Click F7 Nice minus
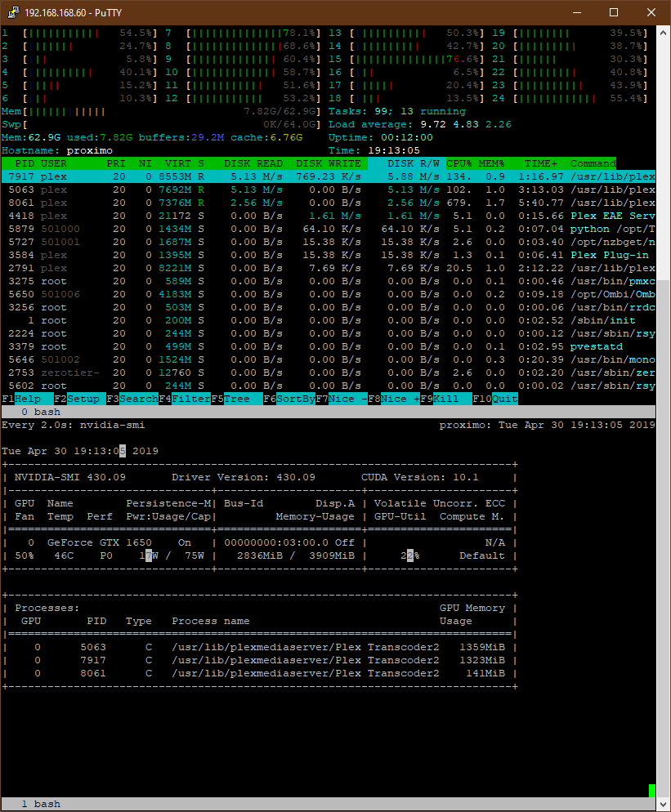The height and width of the screenshot is (812, 671). [x=342, y=399]
